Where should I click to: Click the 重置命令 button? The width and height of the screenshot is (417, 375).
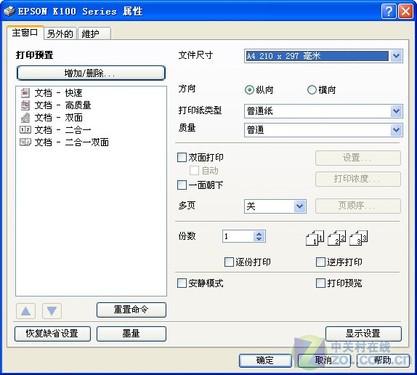click(131, 310)
